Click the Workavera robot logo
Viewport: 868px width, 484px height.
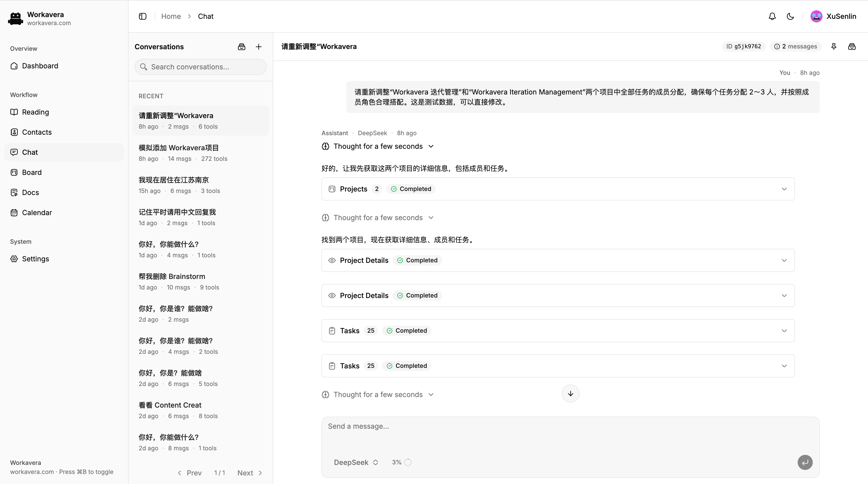pos(16,19)
